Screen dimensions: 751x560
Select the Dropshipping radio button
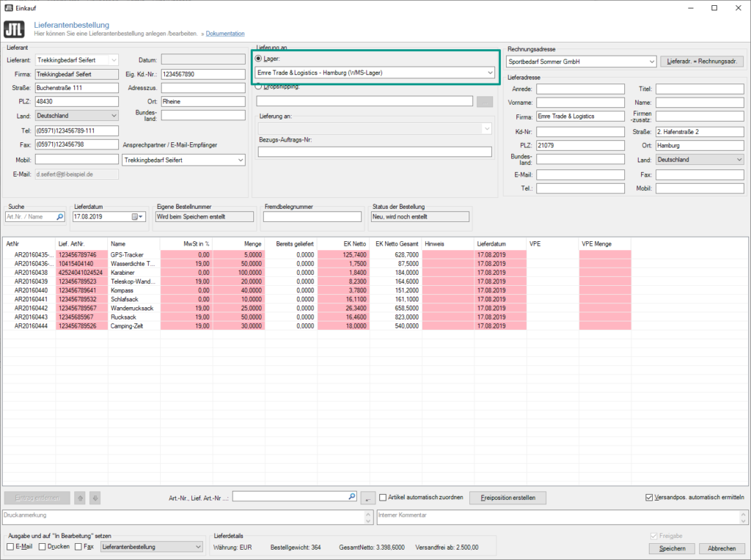[x=258, y=86]
